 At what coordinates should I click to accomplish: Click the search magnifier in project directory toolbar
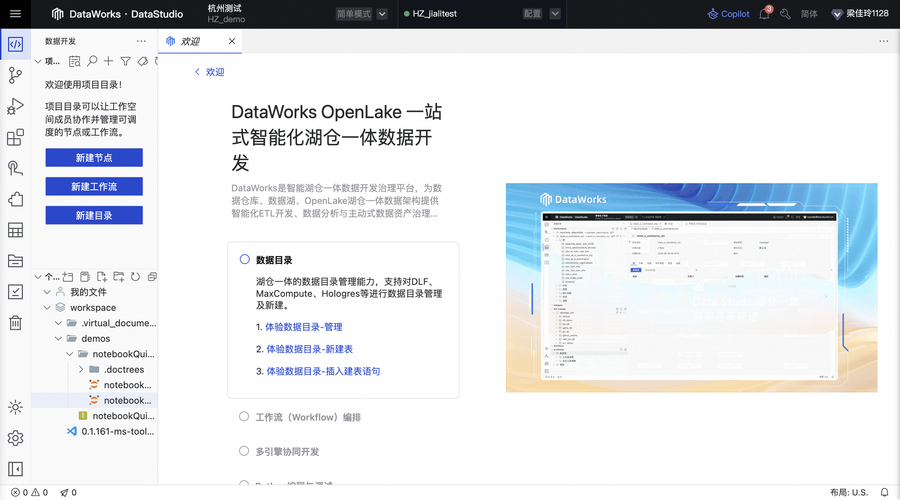[92, 61]
